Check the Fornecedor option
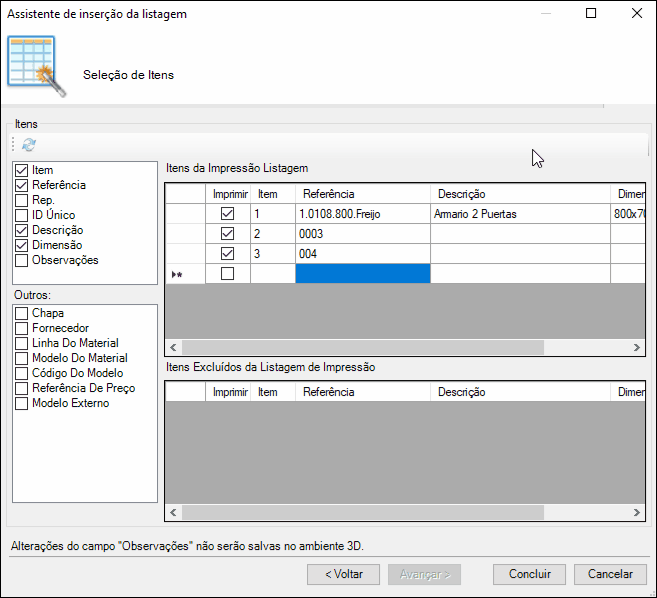Viewport: 657px width, 598px height. [x=21, y=329]
